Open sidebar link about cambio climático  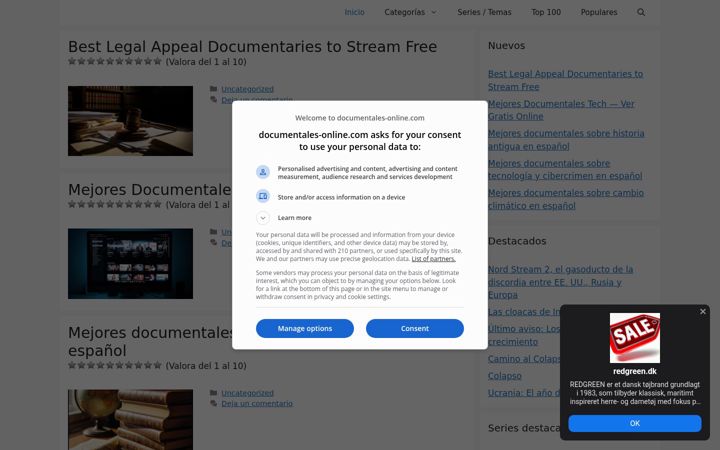[x=566, y=199]
